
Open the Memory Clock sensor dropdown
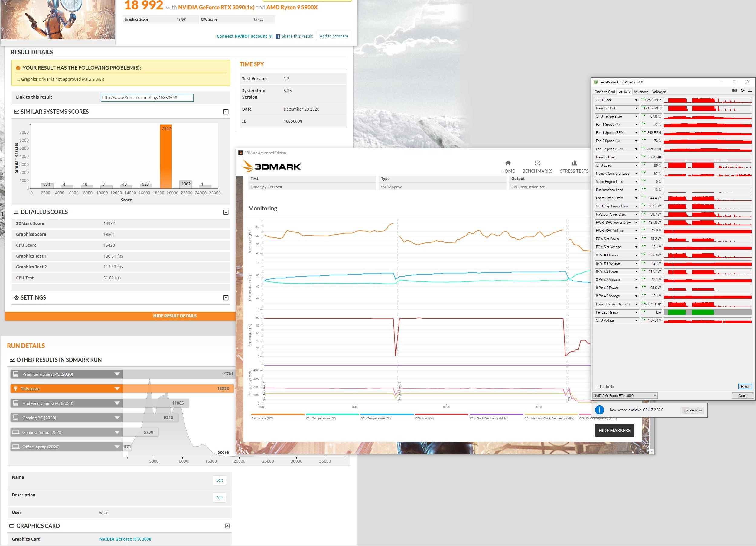(x=636, y=108)
